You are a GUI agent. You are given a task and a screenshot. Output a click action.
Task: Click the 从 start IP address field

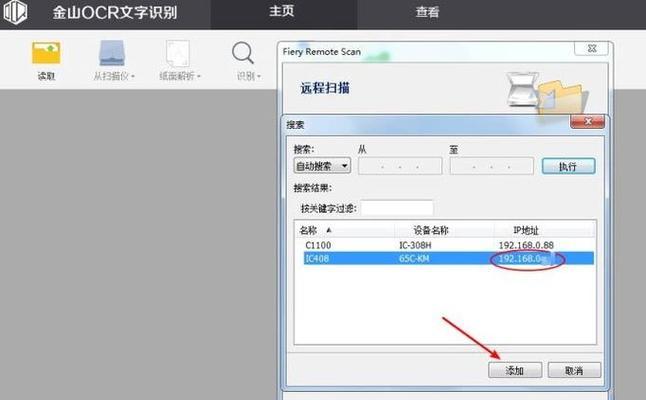click(x=400, y=166)
